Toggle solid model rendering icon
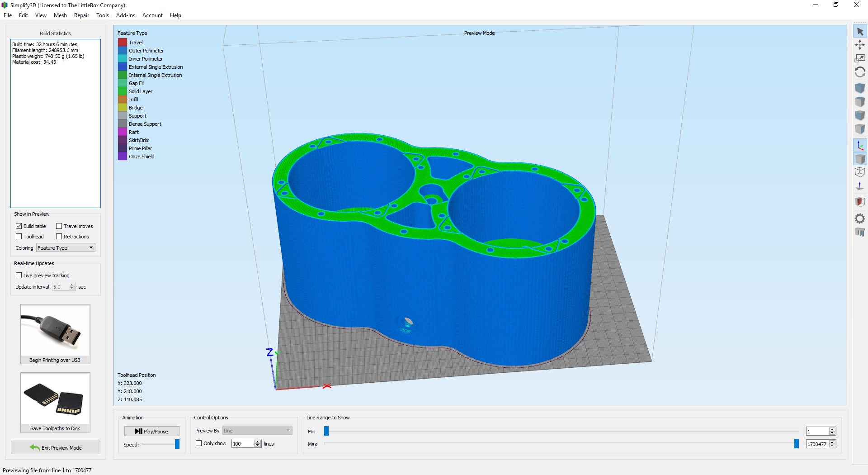This screenshot has height=475, width=868. click(860, 159)
